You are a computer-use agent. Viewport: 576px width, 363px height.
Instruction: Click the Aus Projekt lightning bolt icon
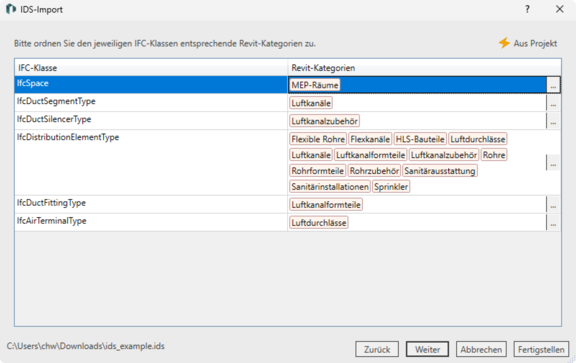[504, 43]
